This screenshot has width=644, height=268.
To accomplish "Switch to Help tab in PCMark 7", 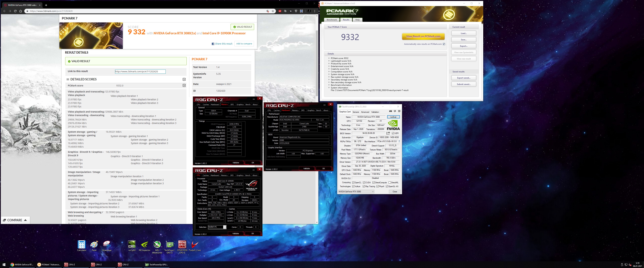I will pyautogui.click(x=358, y=20).
